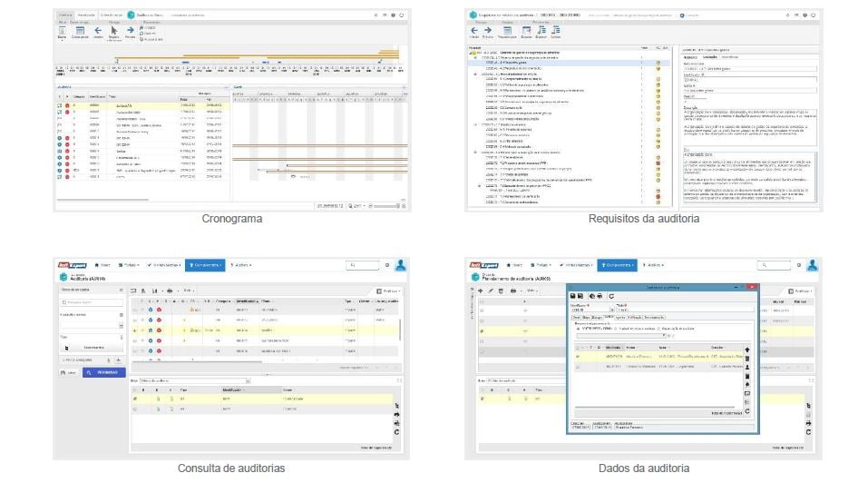Toggle the highlighted yellow row checkbox in Consulta grid
This screenshot has height=493, width=868.
(x=136, y=330)
